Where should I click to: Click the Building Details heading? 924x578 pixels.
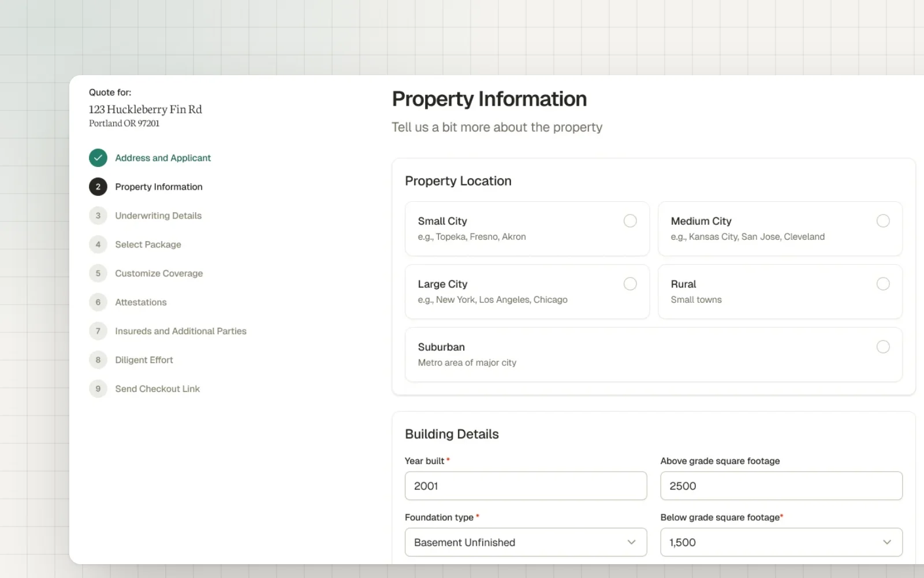click(452, 434)
